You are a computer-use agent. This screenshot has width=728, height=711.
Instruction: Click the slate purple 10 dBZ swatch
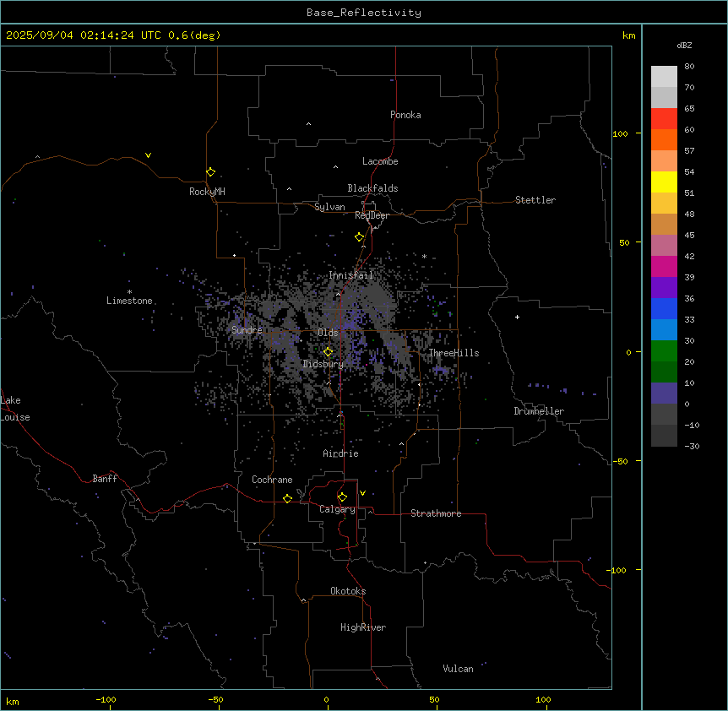[x=664, y=393]
